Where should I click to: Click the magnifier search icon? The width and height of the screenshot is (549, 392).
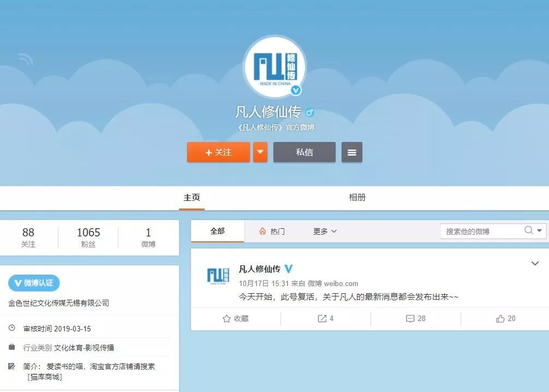(x=529, y=230)
